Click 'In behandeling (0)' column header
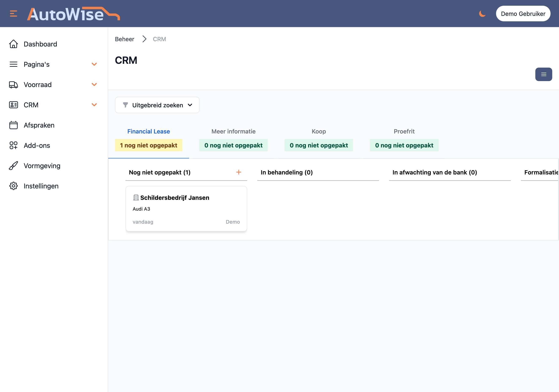The image size is (559, 392). [286, 172]
